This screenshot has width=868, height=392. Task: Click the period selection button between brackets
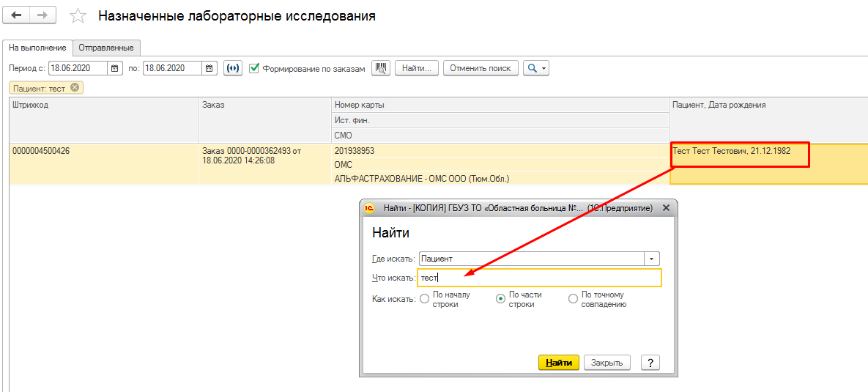(233, 68)
